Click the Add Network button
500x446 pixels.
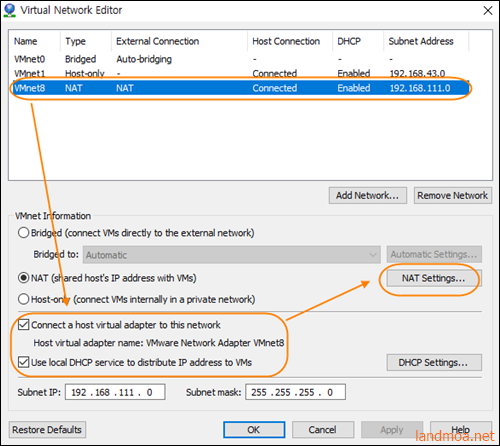(368, 195)
